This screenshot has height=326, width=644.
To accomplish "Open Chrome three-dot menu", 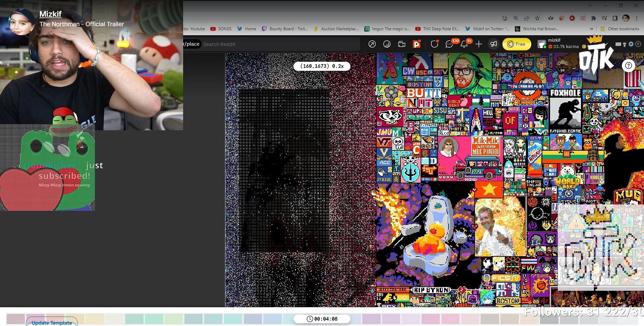I will click(637, 18).
